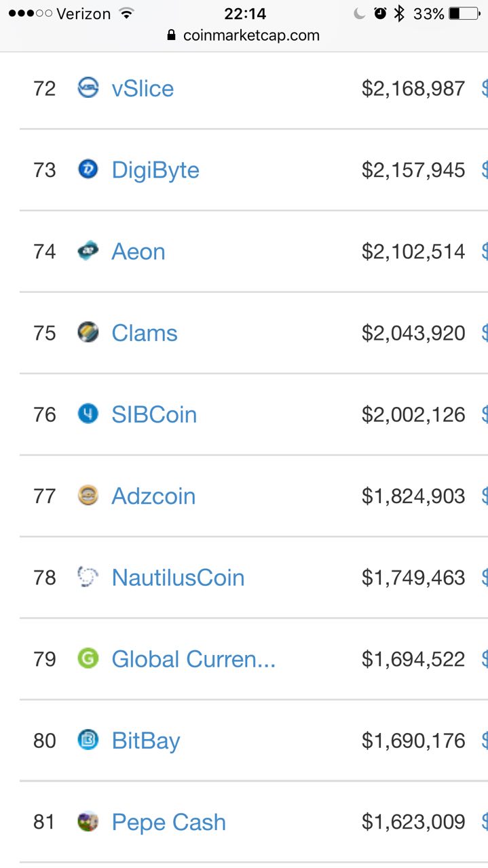The height and width of the screenshot is (868, 488).
Task: Follow the Aeon link
Action: (138, 252)
